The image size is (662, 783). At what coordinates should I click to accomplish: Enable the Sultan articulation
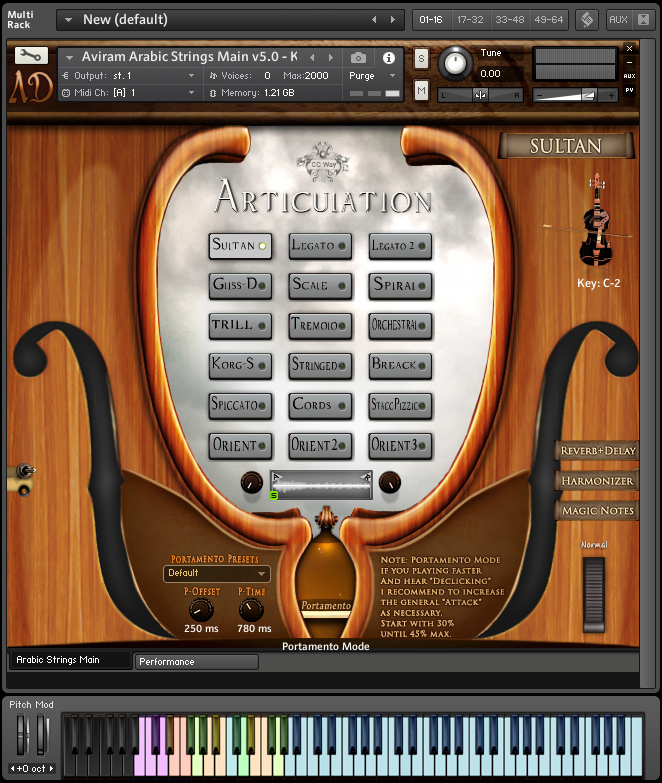coord(240,246)
